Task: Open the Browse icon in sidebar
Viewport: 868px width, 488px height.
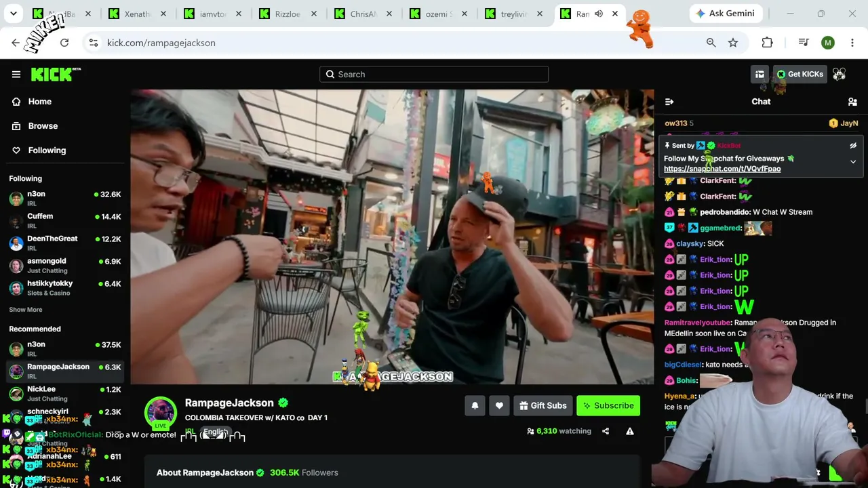Action: [x=16, y=126]
